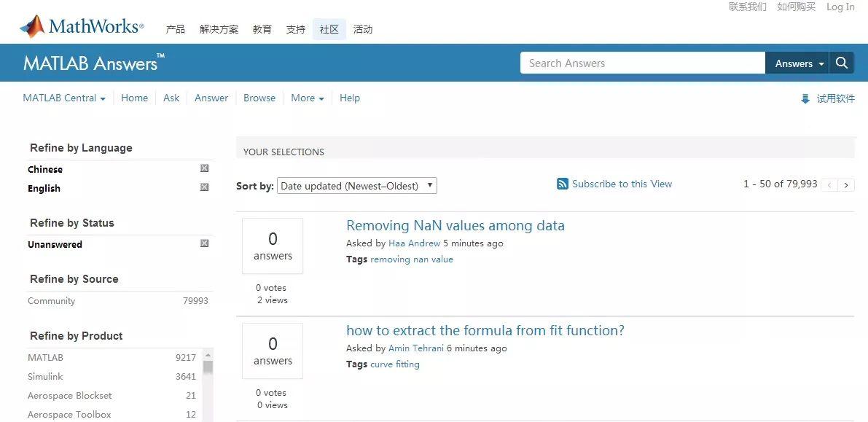The image size is (868, 422).
Task: Click the Log In link
Action: click(x=840, y=7)
